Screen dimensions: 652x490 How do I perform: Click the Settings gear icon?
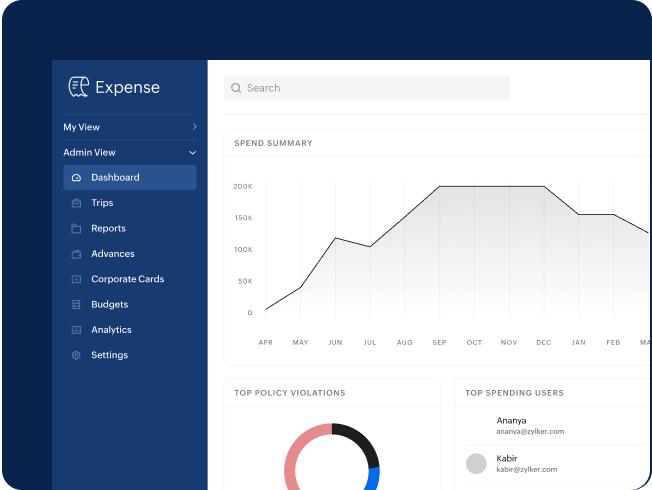76,356
